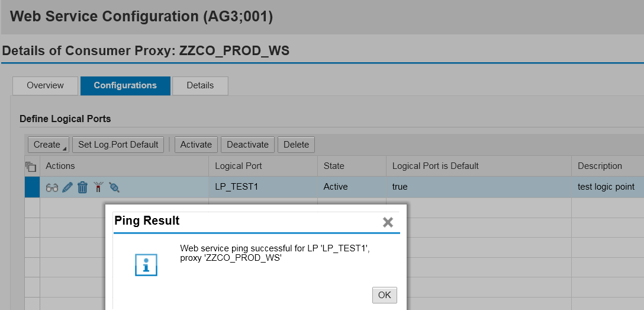Select the LP_TEST1 row selector cell

pos(32,187)
